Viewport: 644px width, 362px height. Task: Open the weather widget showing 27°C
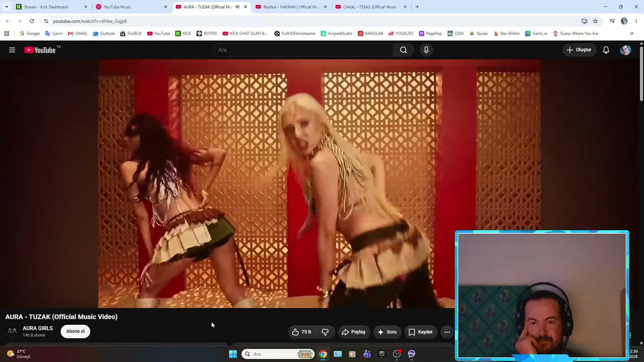(x=19, y=354)
